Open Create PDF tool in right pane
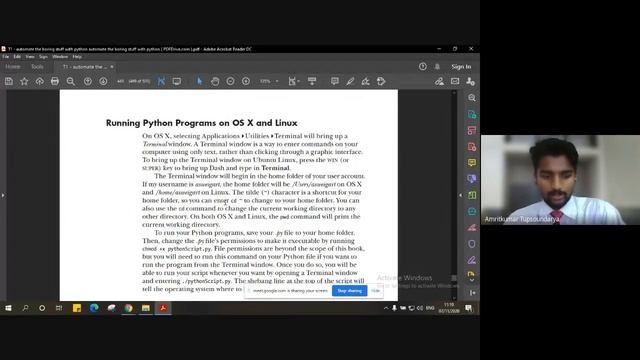The image size is (640, 360). (472, 147)
